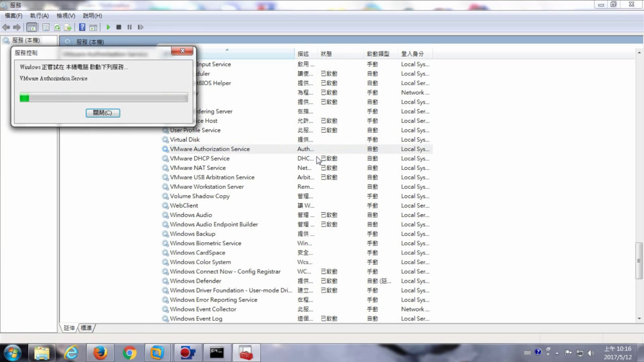Screen dimensions: 644x362
Task: Open the command prompt taskbar icon
Action: pyautogui.click(x=217, y=353)
